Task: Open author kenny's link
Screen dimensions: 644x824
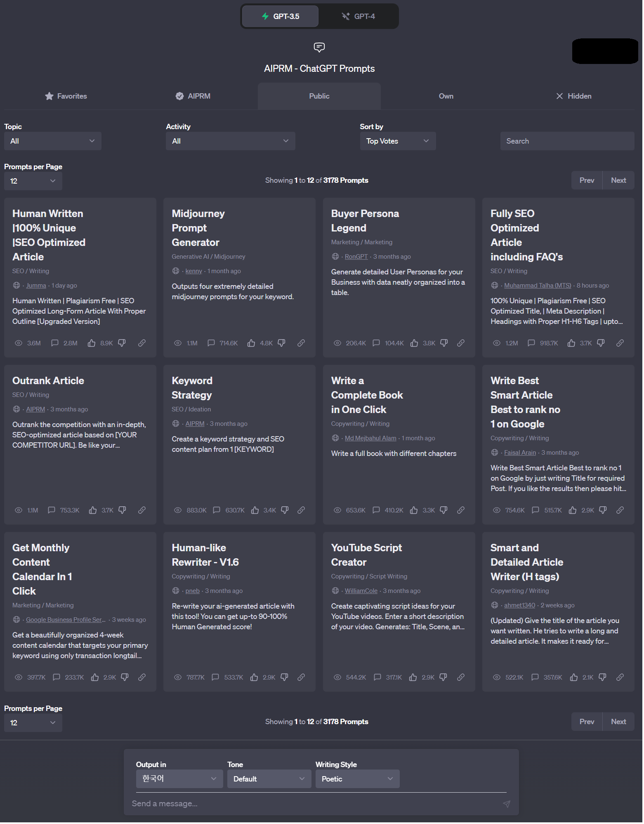Action: [194, 272]
